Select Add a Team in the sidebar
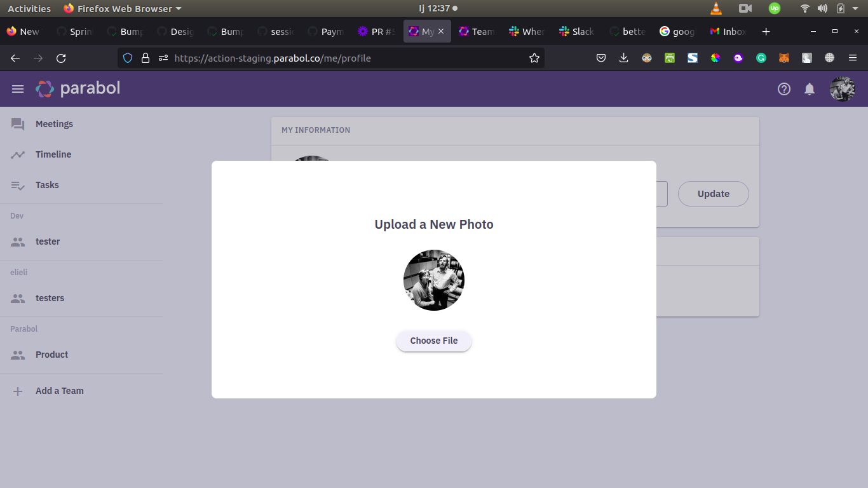868x488 pixels. coord(60,390)
